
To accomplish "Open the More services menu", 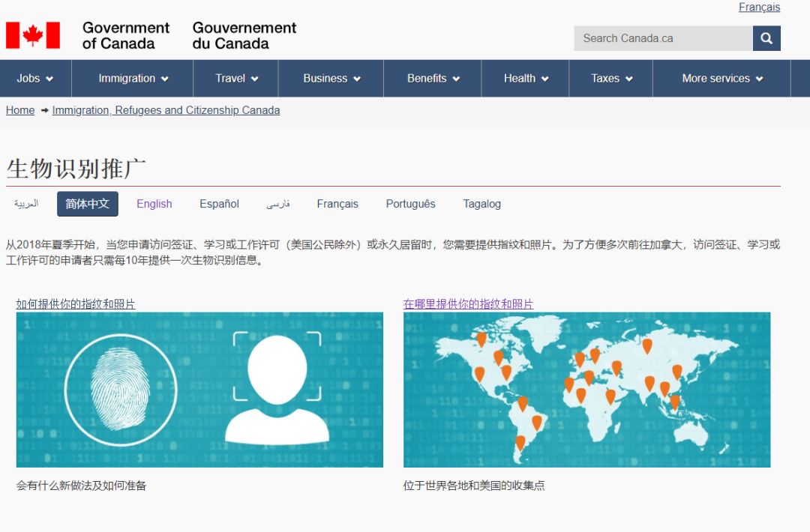I will 721,79.
